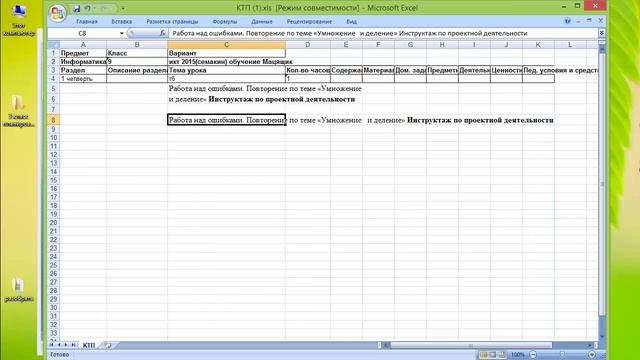Click cell C1 containing Вариант
640x360 pixels.
tap(227, 53)
